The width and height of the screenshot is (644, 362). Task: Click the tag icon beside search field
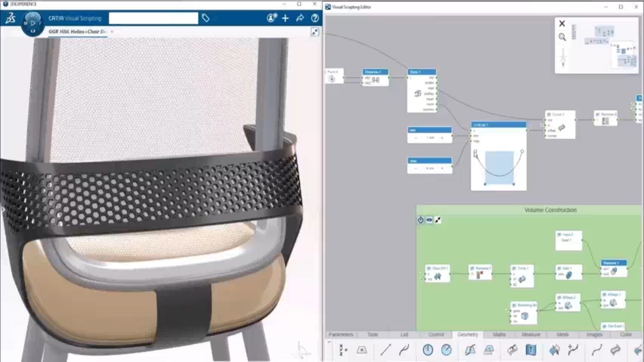206,18
